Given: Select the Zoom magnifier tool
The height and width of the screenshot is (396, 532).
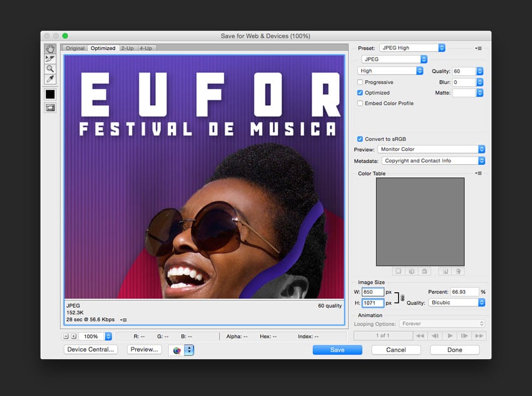Looking at the screenshot, I should (50, 69).
